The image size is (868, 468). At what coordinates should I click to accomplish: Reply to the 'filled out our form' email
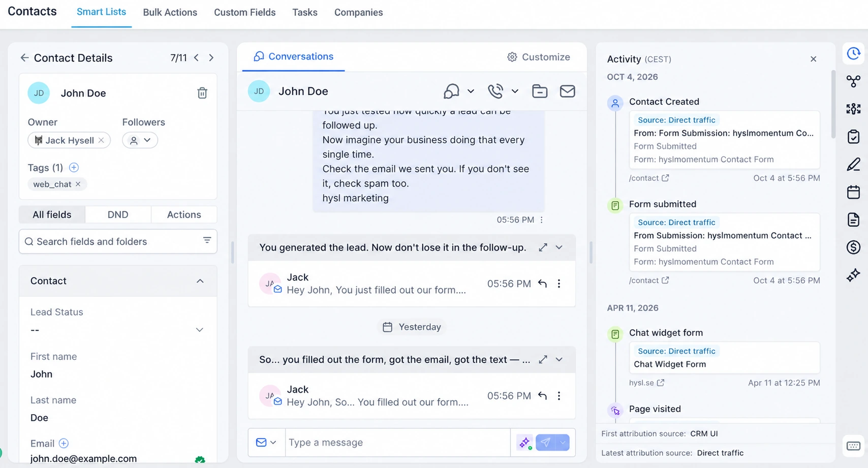coord(543,284)
